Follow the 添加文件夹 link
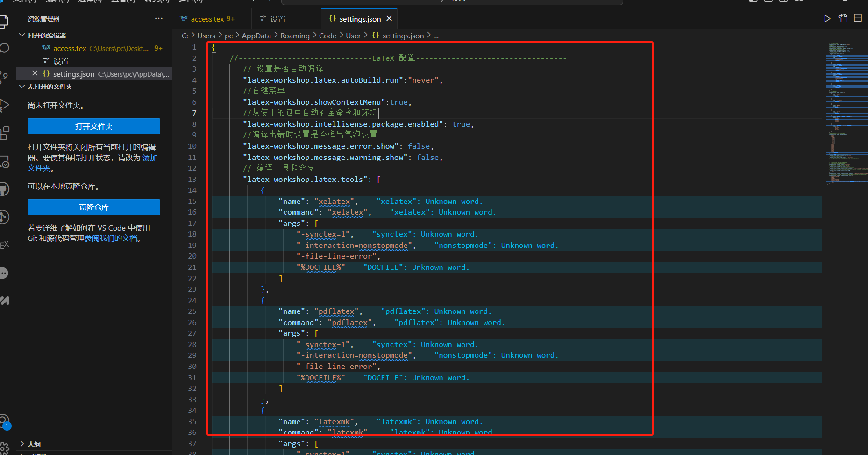The width and height of the screenshot is (868, 455). tap(150, 158)
